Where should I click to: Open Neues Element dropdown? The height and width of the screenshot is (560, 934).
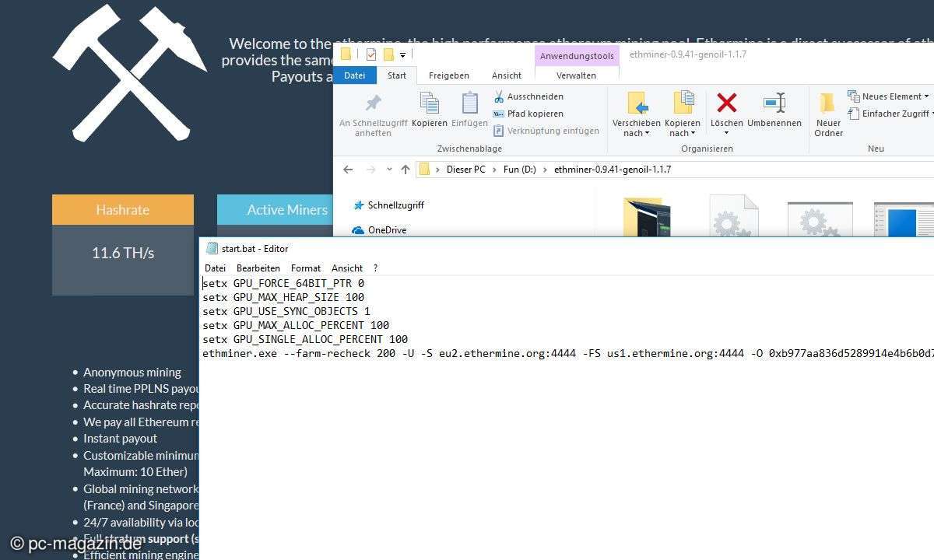889,96
